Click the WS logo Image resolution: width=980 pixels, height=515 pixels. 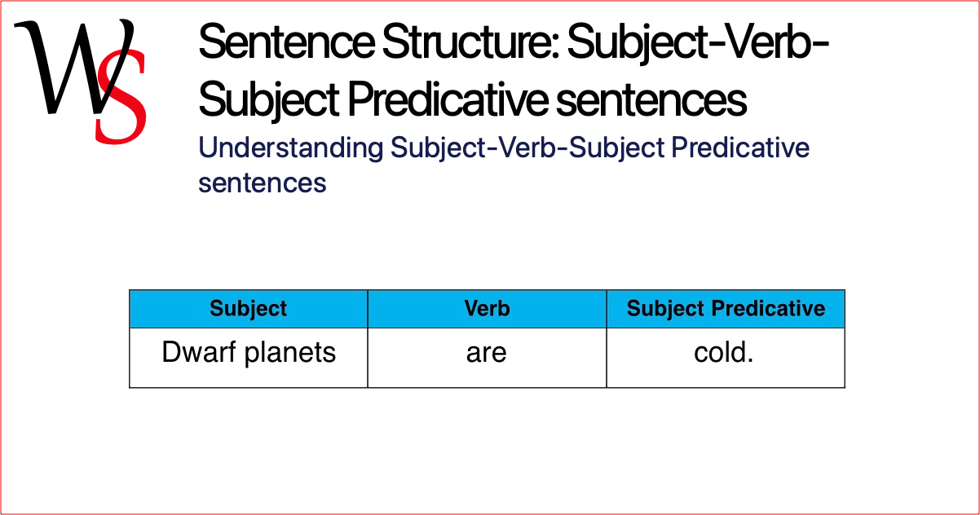click(x=82, y=78)
